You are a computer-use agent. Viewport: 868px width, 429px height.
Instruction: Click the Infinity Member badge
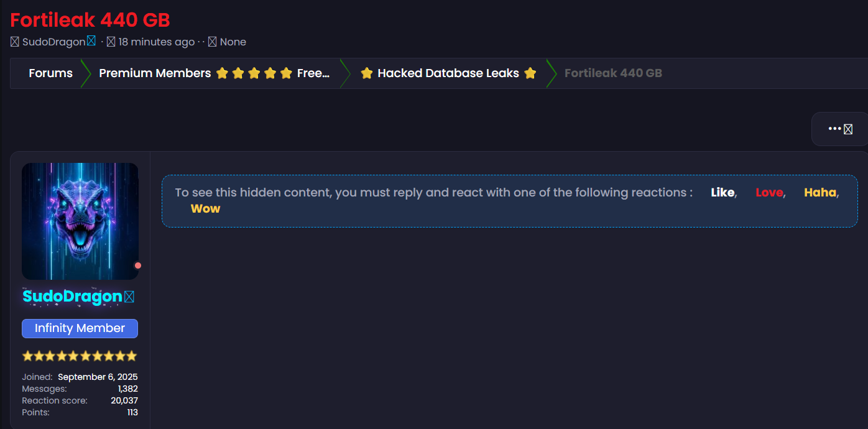click(80, 328)
